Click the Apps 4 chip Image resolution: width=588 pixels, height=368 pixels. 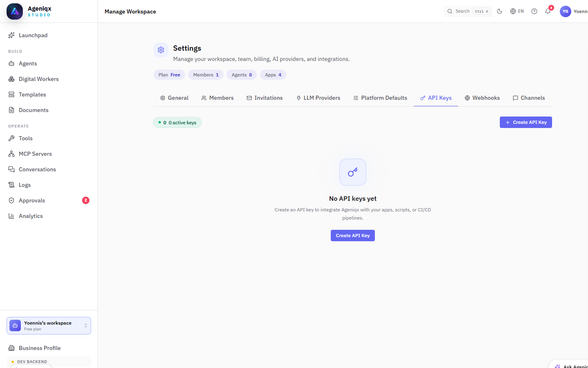click(x=273, y=75)
